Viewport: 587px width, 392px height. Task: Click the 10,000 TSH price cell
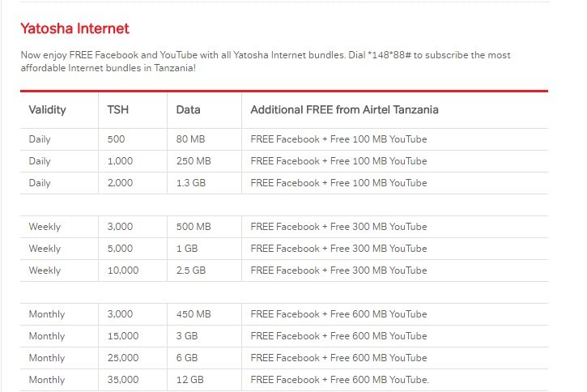pyautogui.click(x=123, y=271)
